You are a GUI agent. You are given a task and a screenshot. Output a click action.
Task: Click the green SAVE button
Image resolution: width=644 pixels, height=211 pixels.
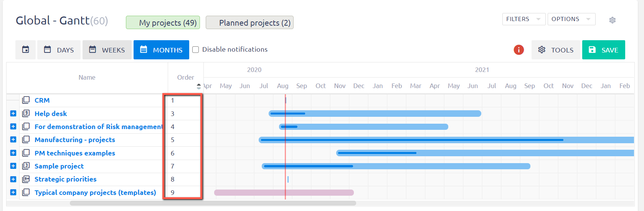coord(603,50)
